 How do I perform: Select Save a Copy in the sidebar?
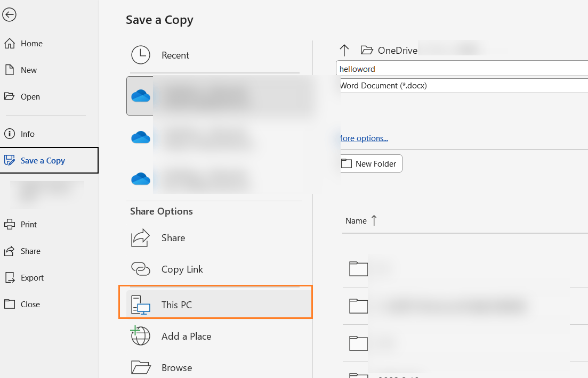42,160
